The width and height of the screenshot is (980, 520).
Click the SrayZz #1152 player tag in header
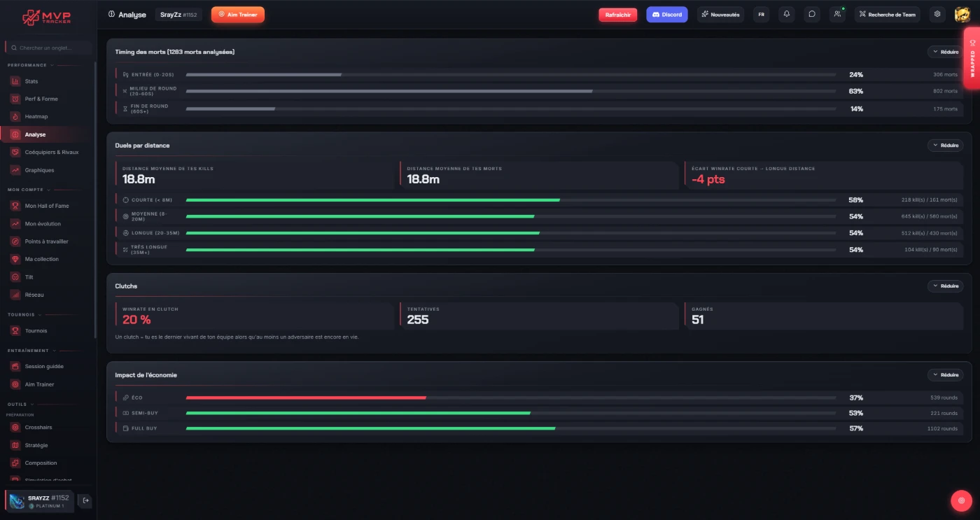178,15
